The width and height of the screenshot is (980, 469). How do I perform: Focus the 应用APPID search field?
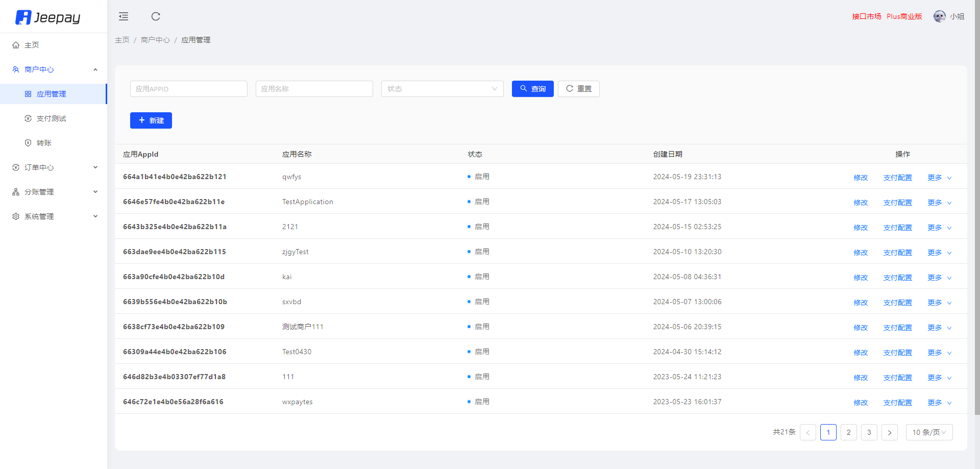[x=188, y=89]
